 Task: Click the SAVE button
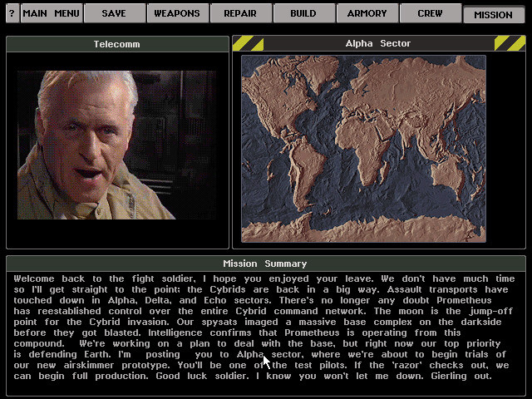click(115, 13)
